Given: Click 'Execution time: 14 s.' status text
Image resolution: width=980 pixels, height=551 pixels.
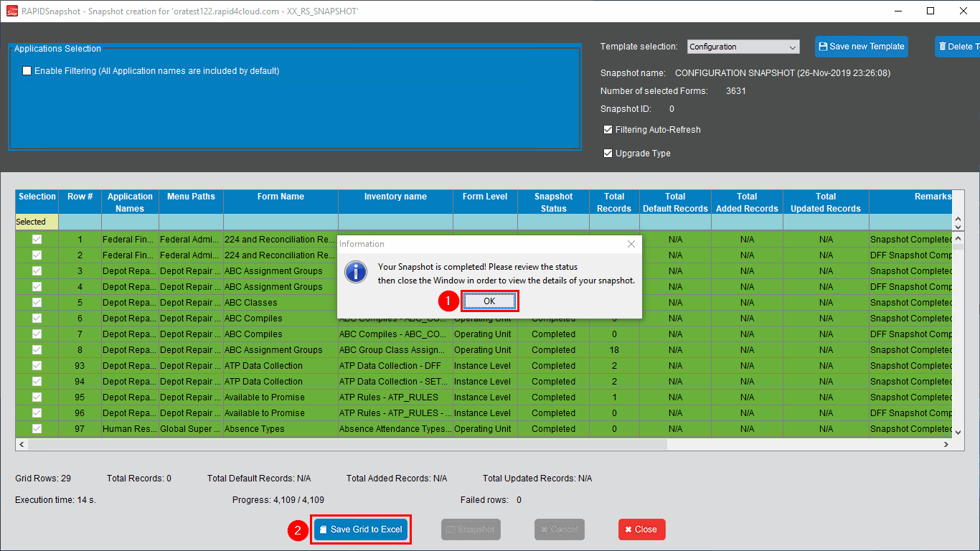Looking at the screenshot, I should click(55, 500).
